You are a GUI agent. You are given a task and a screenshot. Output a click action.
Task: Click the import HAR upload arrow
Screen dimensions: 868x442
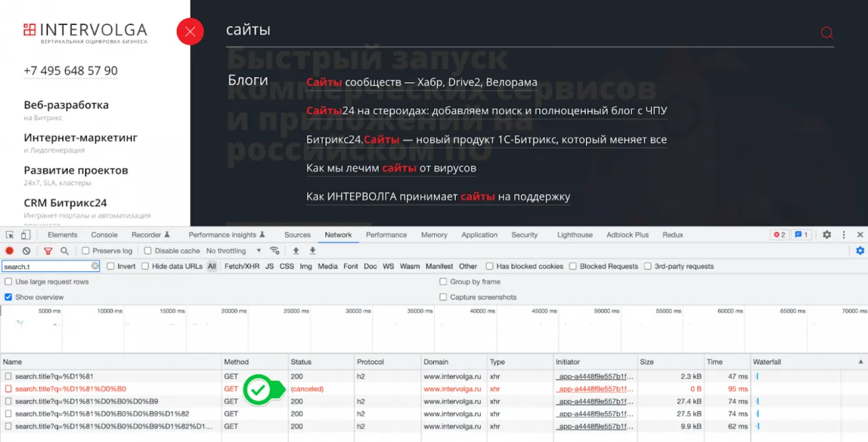click(296, 251)
